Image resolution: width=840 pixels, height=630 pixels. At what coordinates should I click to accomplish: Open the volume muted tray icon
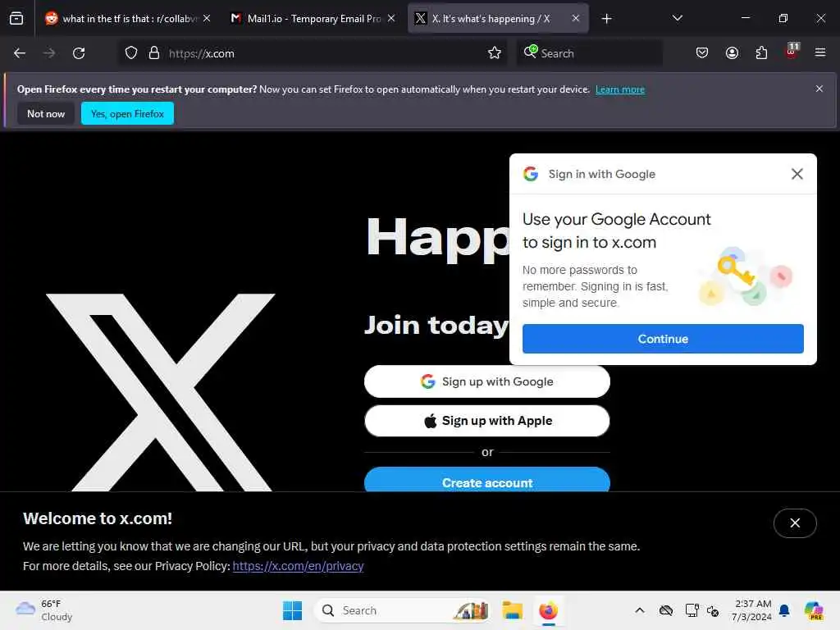[713, 610]
